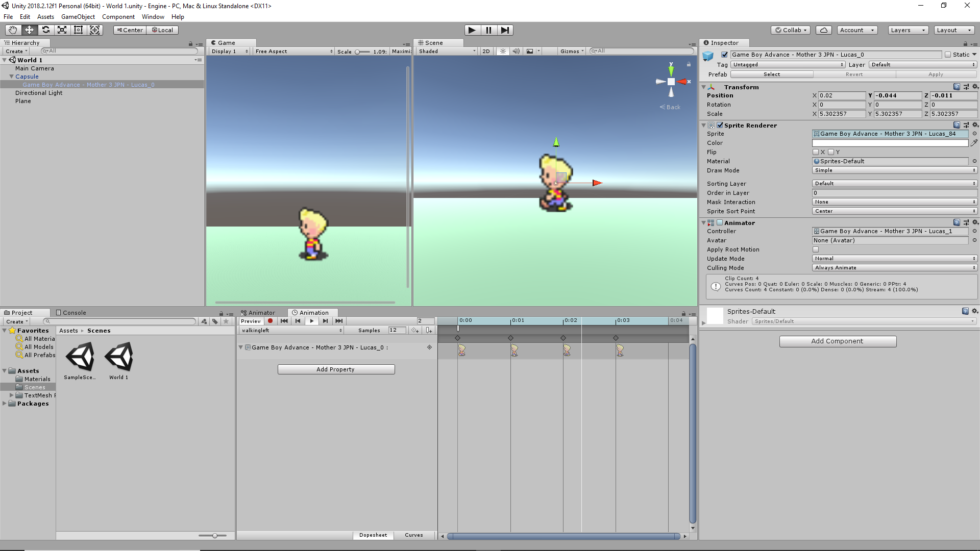980x551 pixels.
Task: Click the Add keyframe icon
Action: coord(415,331)
